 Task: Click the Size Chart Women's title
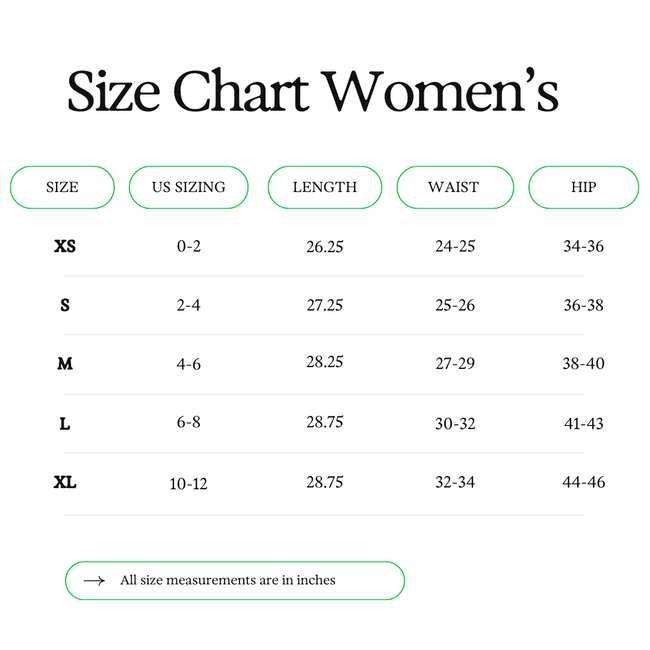tap(312, 92)
